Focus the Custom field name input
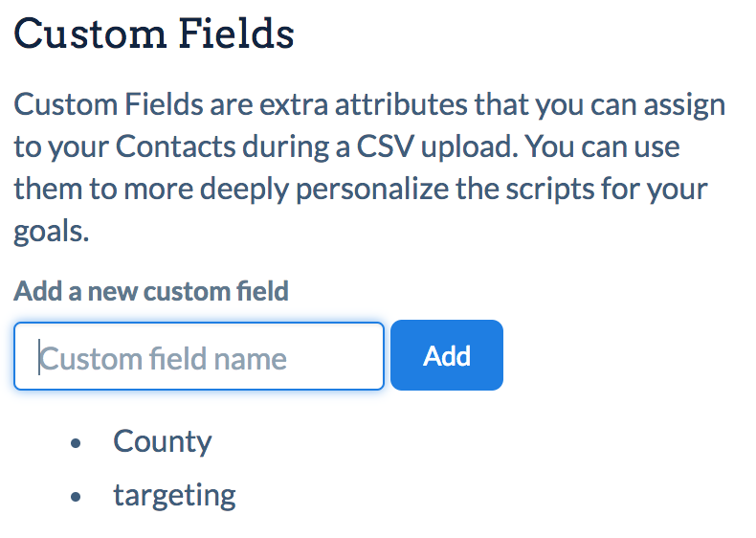 (199, 356)
